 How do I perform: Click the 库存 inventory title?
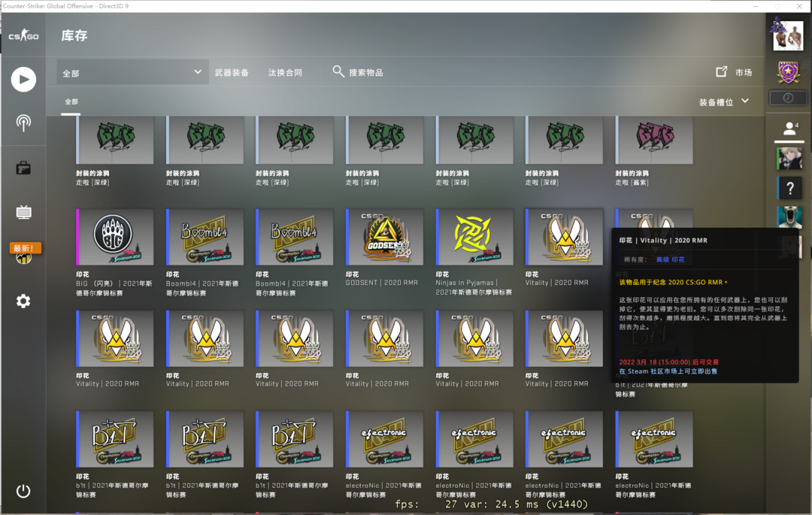pos(74,36)
